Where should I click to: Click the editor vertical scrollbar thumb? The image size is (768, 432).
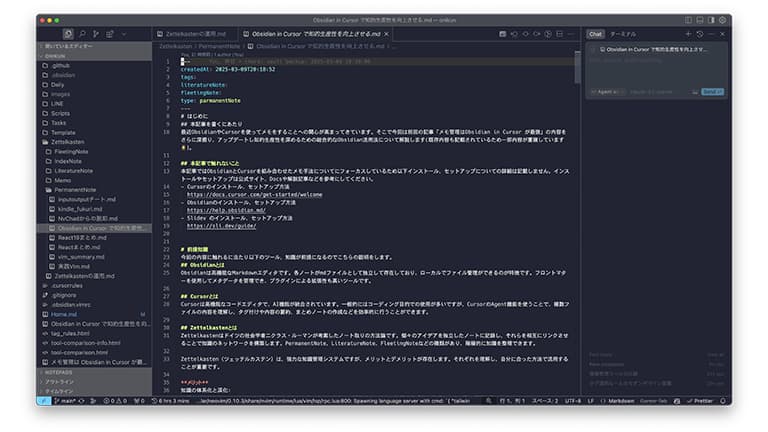[x=577, y=67]
